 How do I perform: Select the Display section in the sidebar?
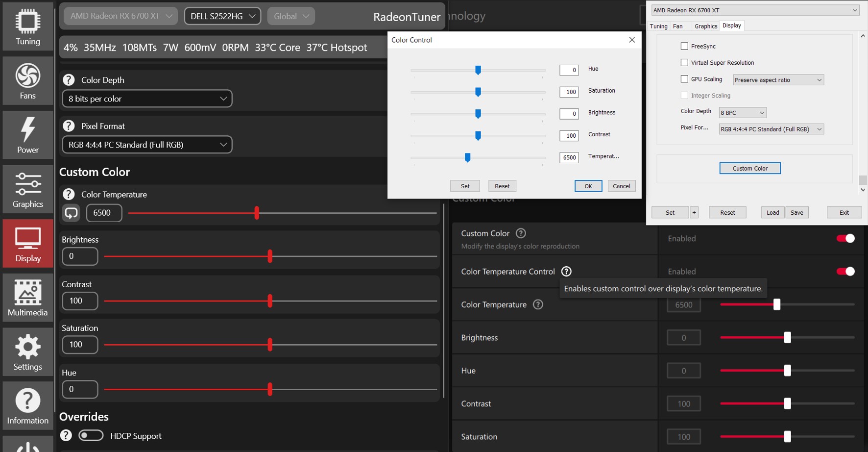[28, 243]
